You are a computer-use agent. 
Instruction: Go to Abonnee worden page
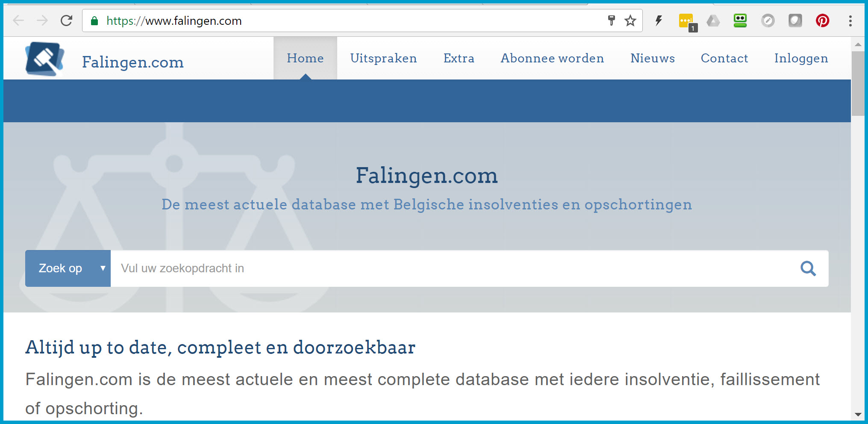coord(552,58)
